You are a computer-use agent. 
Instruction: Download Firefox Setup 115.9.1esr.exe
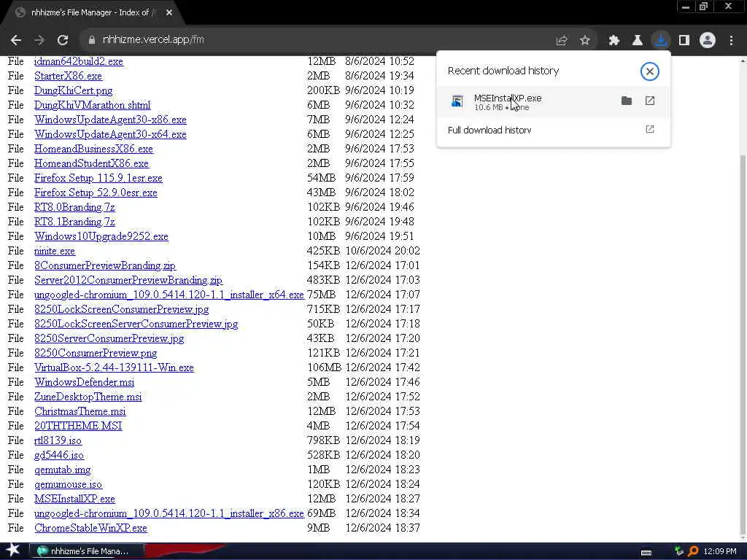(x=98, y=178)
